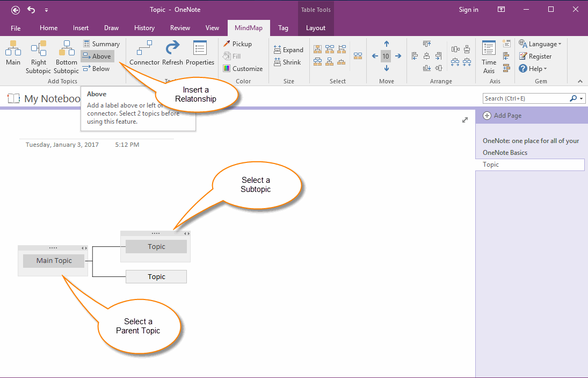This screenshot has height=378, width=588.
Task: Open the search scope dropdown arrow
Action: (x=582, y=99)
